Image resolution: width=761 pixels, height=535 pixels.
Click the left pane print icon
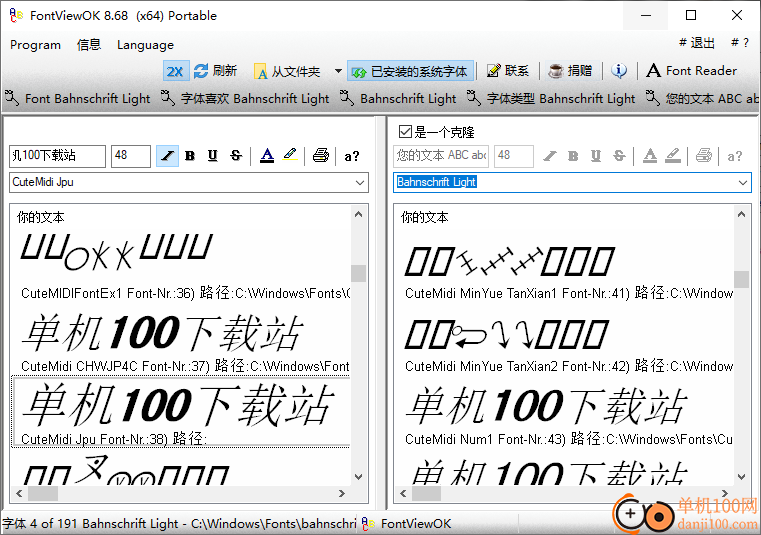click(320, 156)
